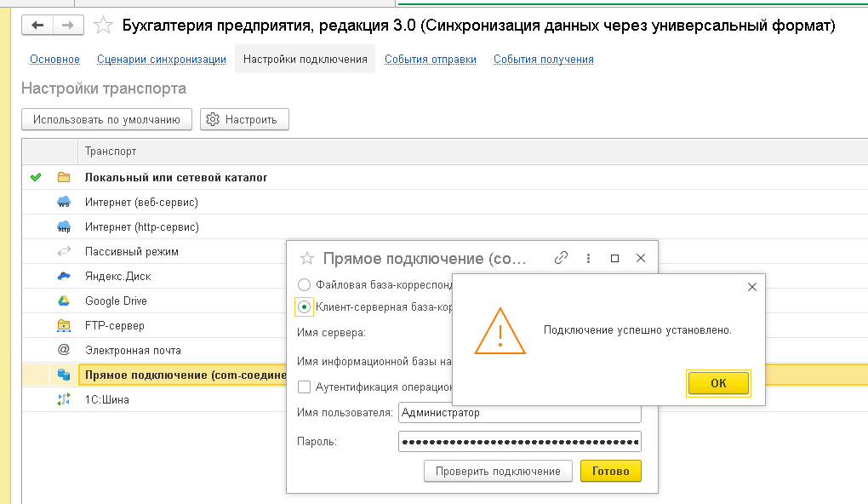Click the back navigation arrow

click(x=37, y=26)
